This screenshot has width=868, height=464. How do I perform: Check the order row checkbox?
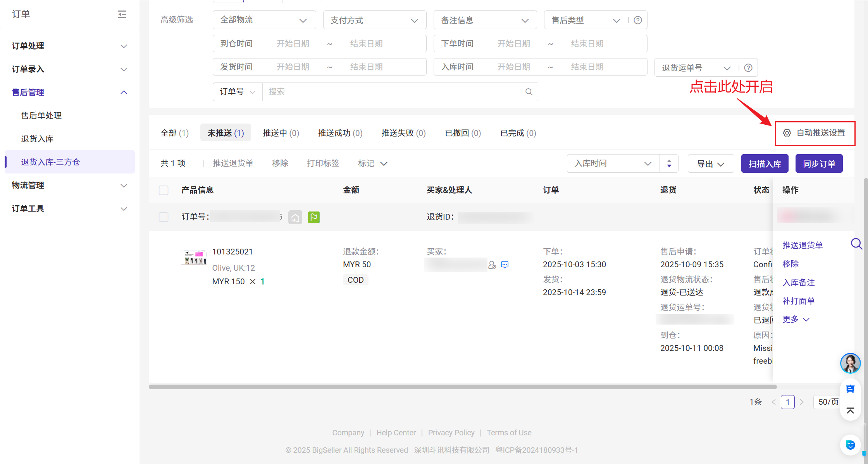(x=164, y=217)
